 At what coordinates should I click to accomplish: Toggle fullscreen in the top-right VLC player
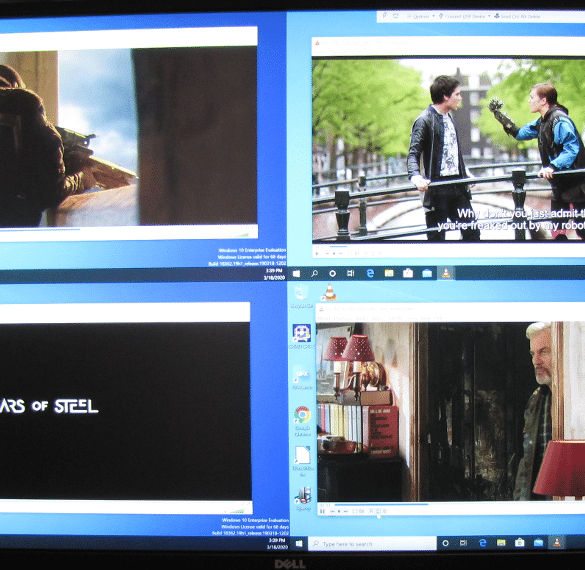(x=350, y=253)
